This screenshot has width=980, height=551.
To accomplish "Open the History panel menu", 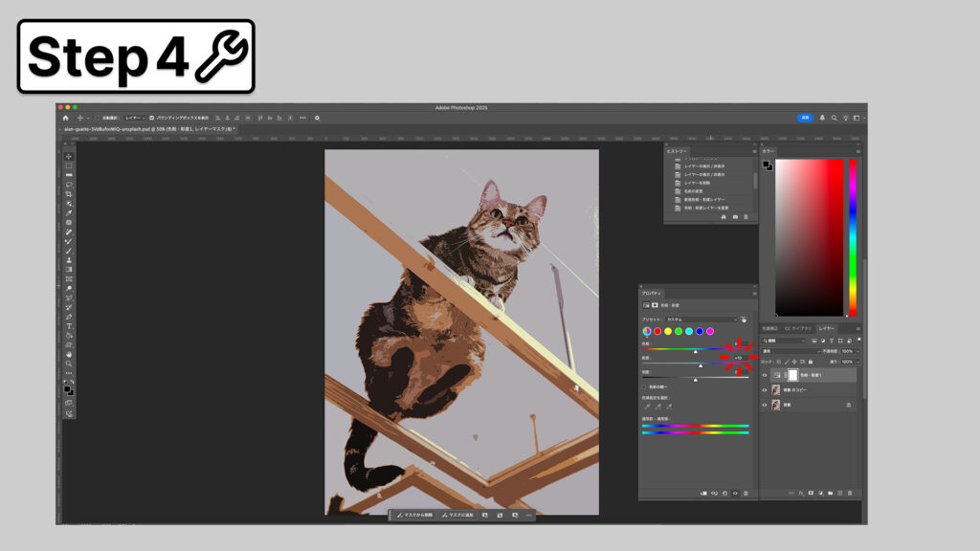I will [x=754, y=151].
